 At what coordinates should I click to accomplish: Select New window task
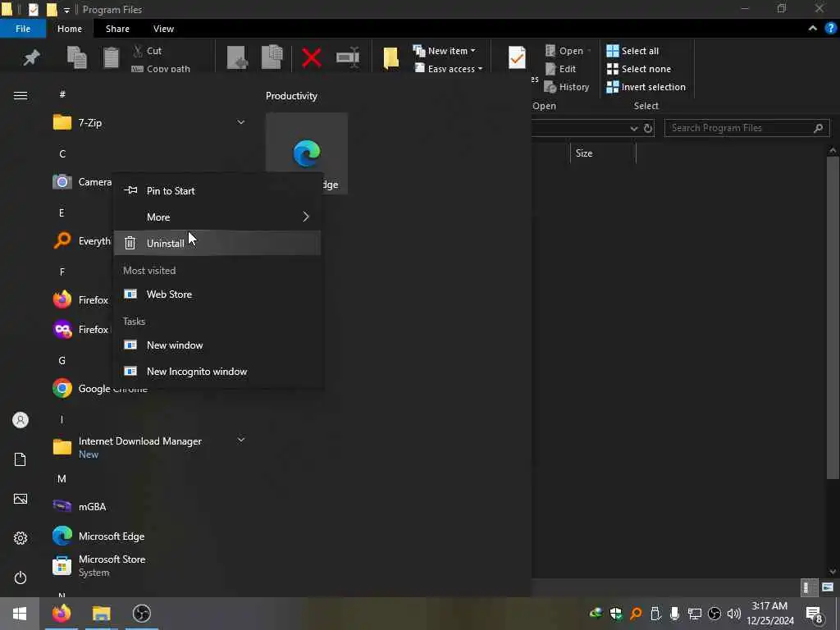pyautogui.click(x=217, y=345)
